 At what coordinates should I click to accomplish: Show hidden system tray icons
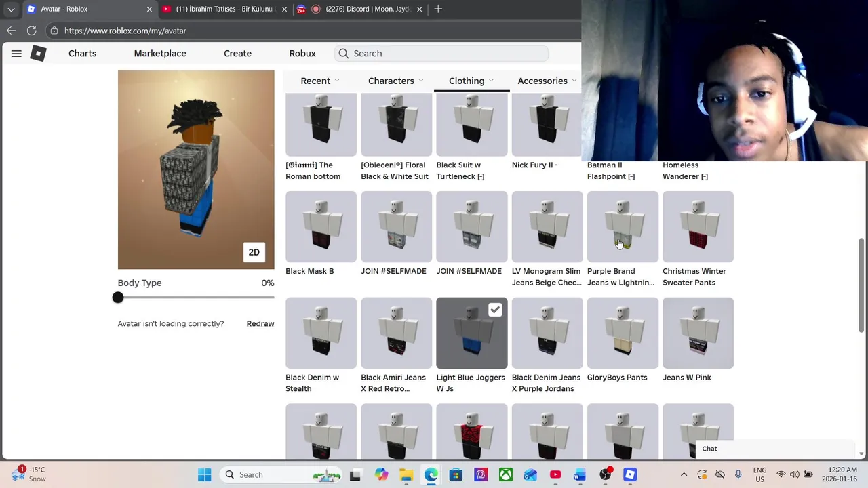[684, 475]
